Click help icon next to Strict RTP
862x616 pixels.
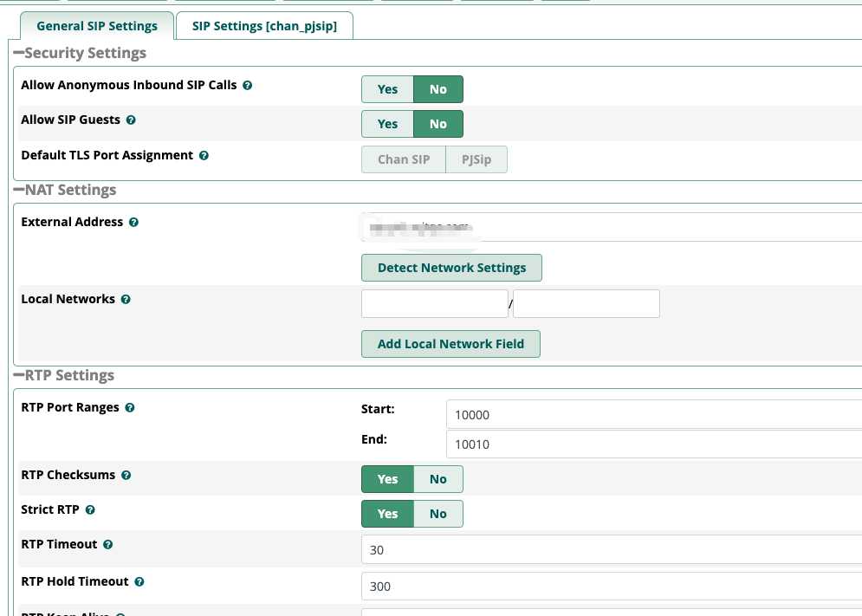pos(91,510)
